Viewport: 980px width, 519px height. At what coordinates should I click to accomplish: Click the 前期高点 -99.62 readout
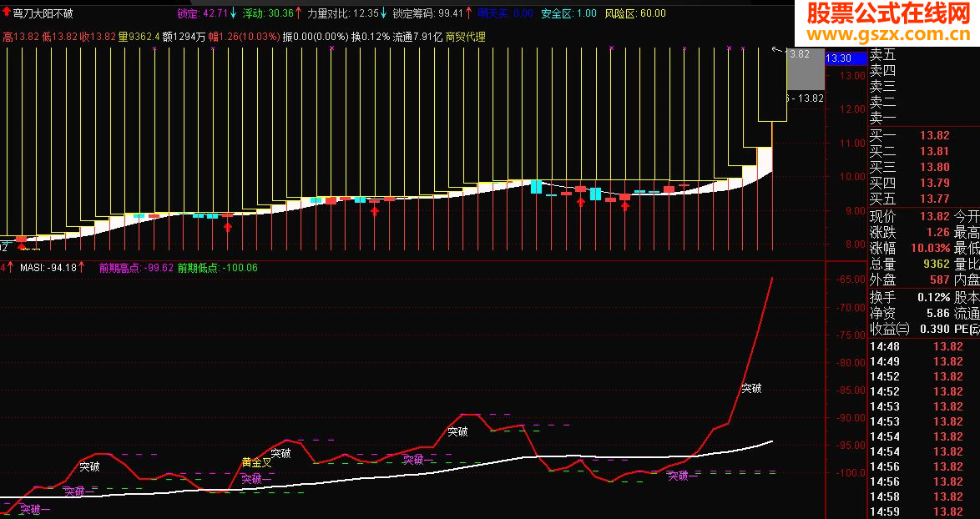pyautogui.click(x=136, y=267)
